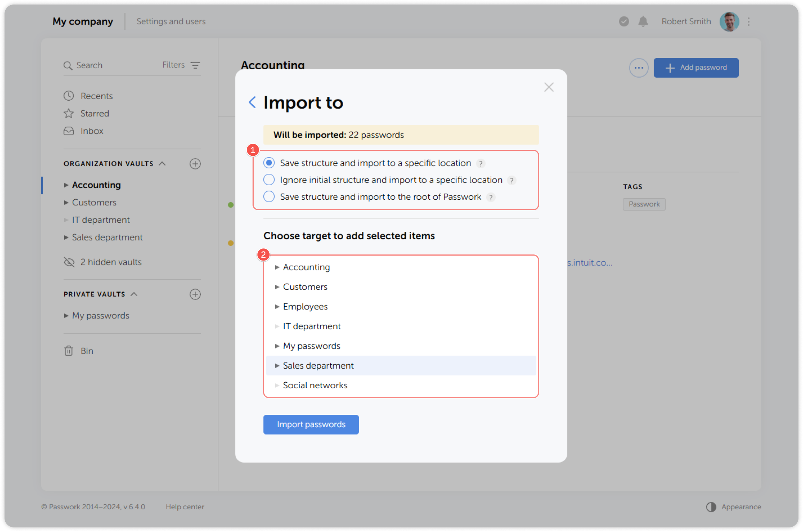Click the Bin icon in the sidebar
Viewport: 803px width, 532px height.
tap(68, 351)
